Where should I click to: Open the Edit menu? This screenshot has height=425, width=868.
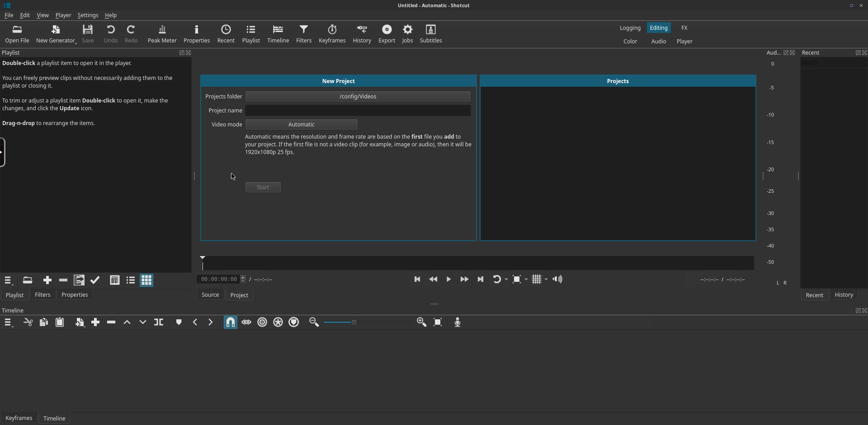point(25,15)
